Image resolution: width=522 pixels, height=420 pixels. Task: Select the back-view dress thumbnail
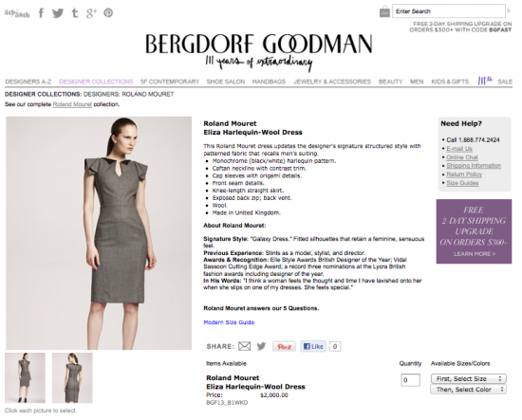[x=72, y=377]
